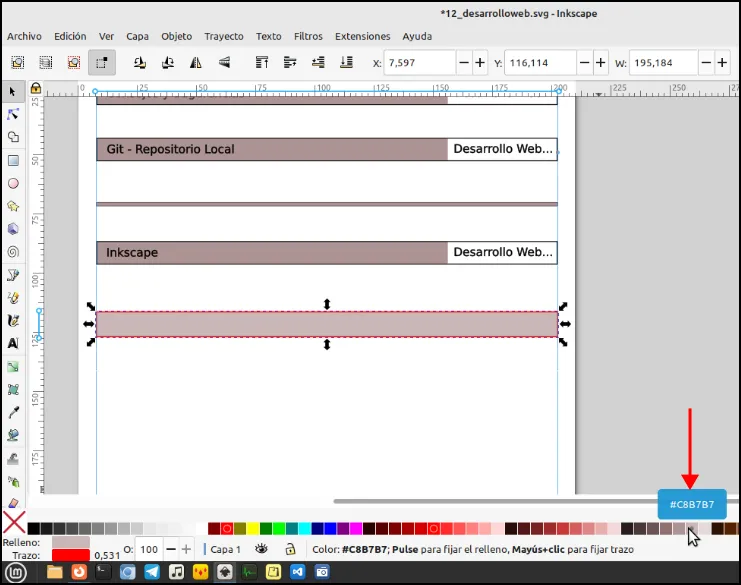
Task: Flip selection horizontally
Action: (196, 62)
